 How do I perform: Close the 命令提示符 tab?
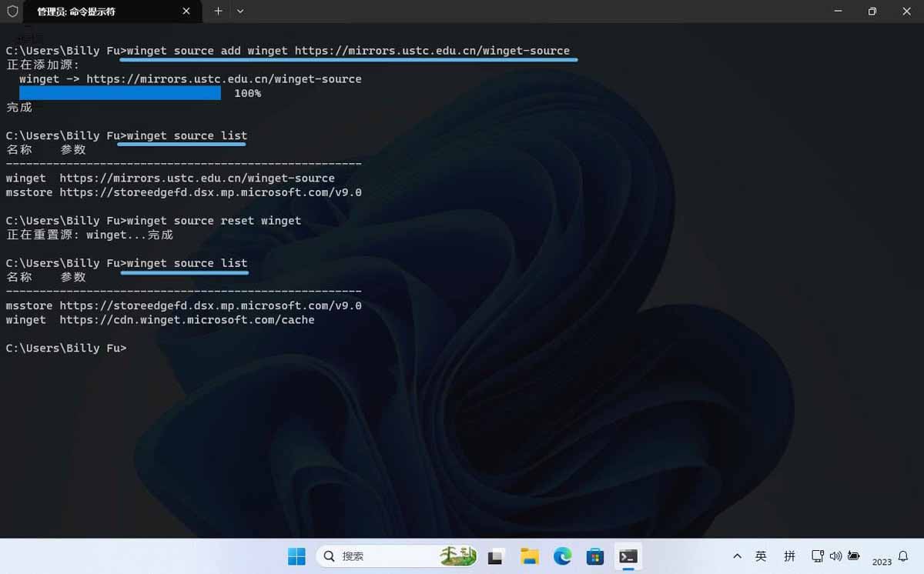186,12
